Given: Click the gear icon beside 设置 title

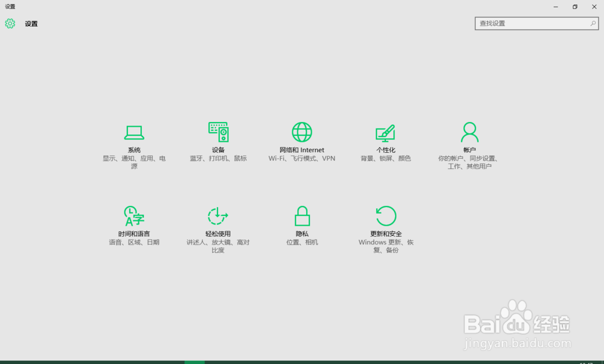Looking at the screenshot, I should (x=9, y=24).
